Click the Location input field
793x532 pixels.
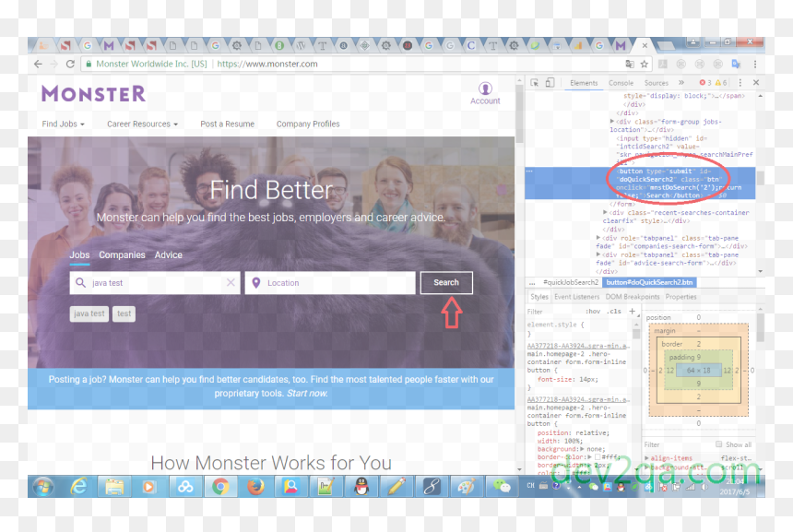(330, 283)
